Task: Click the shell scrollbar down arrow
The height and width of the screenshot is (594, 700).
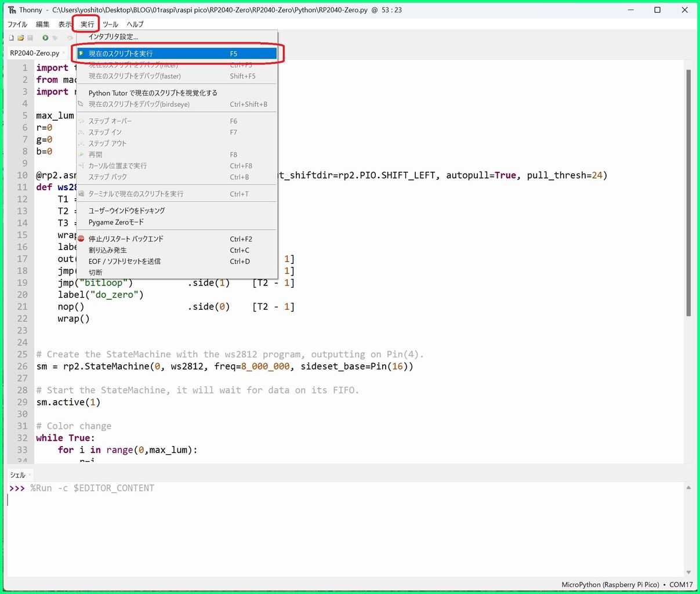Action: 688,573
